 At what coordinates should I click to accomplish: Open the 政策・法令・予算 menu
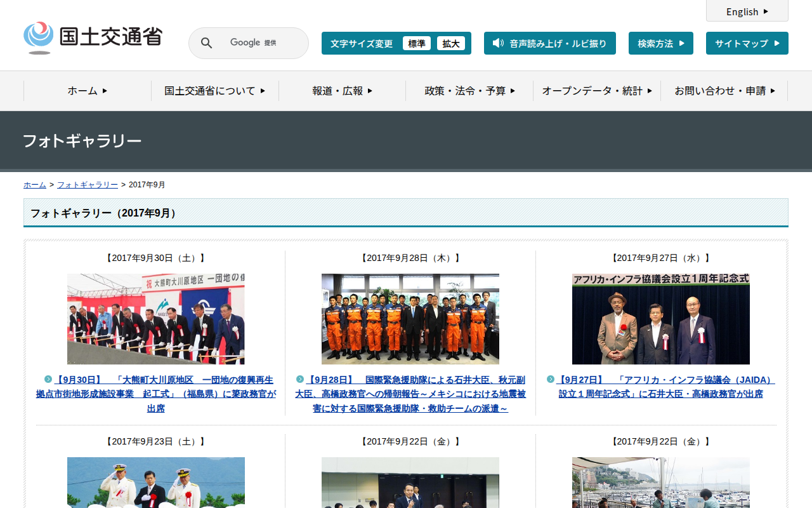pyautogui.click(x=469, y=91)
